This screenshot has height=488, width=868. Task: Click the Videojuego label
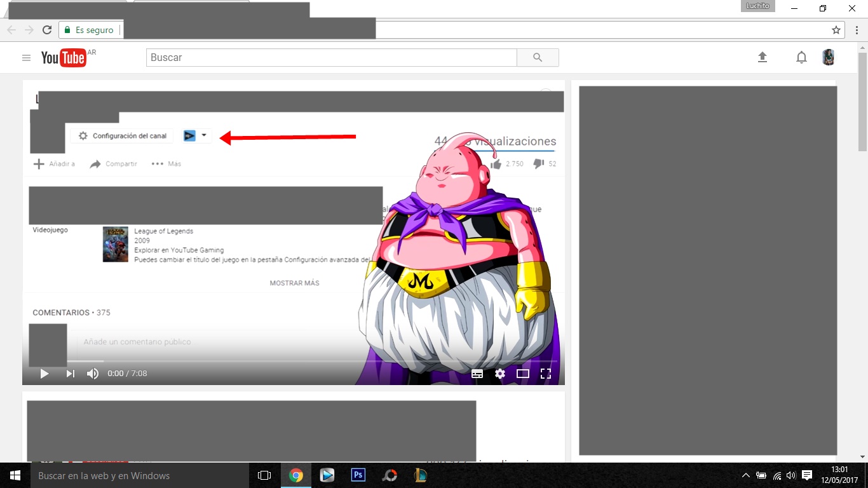(50, 230)
